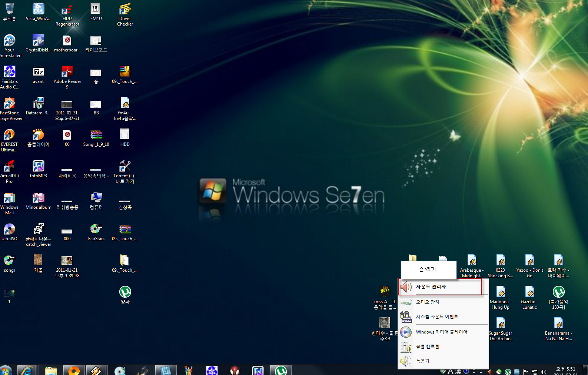The image size is (588, 375).
Task: Select Yazoo - Don't Go file
Action: tap(529, 266)
